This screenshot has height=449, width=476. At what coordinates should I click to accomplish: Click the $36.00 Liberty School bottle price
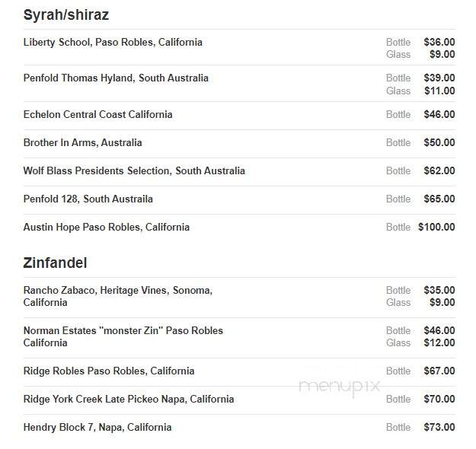coord(439,42)
